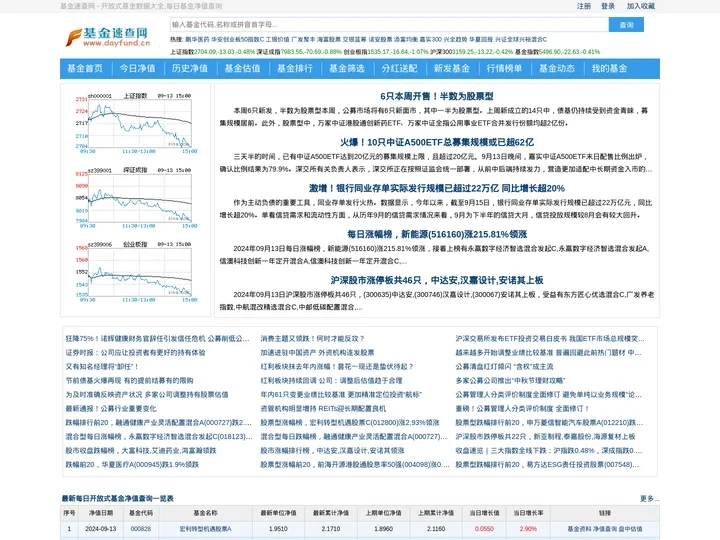
Task: Open headline 每日涨幅榜，新能源(516160)
Action: pyautogui.click(x=437, y=234)
